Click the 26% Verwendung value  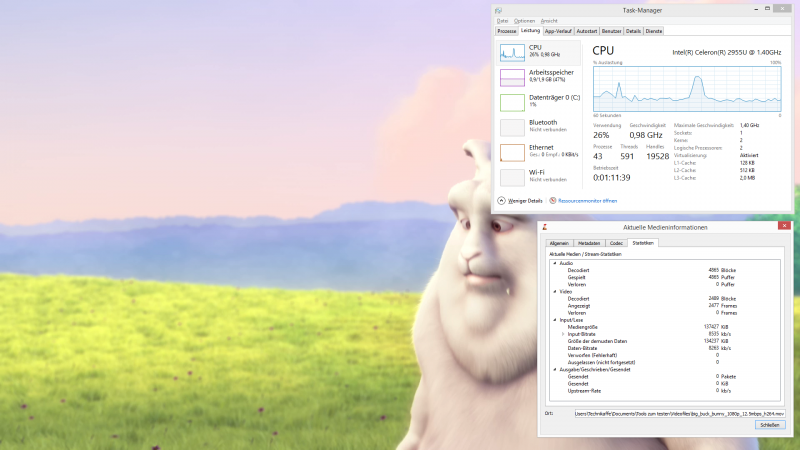601,135
